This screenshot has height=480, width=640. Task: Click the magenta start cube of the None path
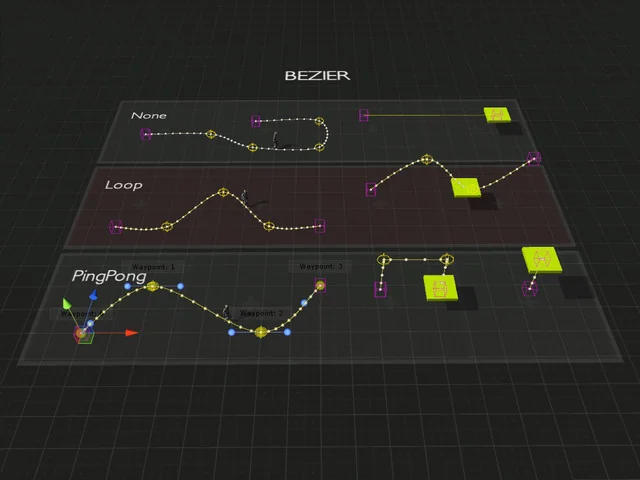tap(146, 134)
